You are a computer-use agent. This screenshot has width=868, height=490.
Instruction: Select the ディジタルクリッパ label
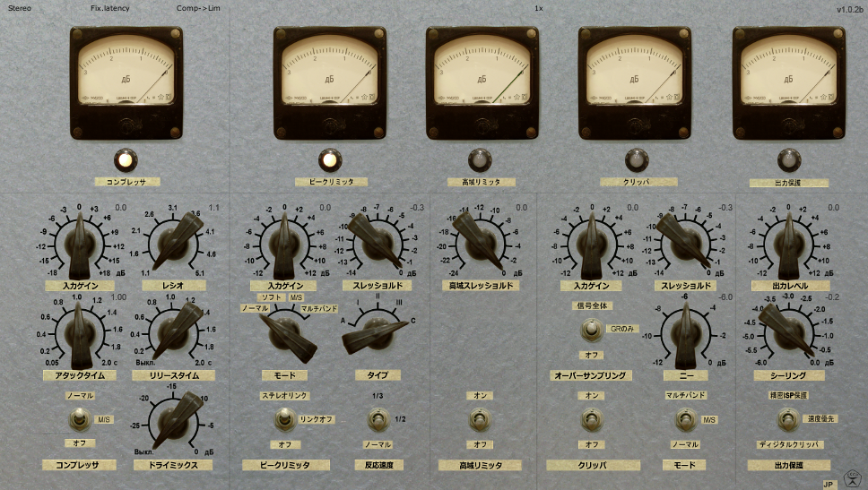click(790, 444)
